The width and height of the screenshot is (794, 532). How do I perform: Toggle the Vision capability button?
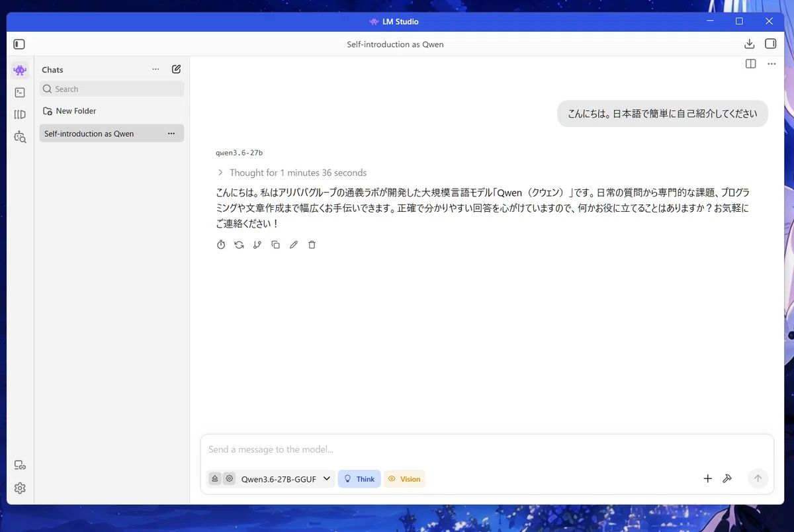[x=404, y=479]
